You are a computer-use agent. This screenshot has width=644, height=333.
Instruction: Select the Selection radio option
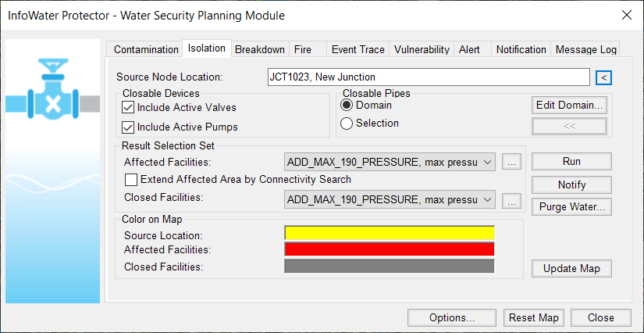pyautogui.click(x=347, y=124)
